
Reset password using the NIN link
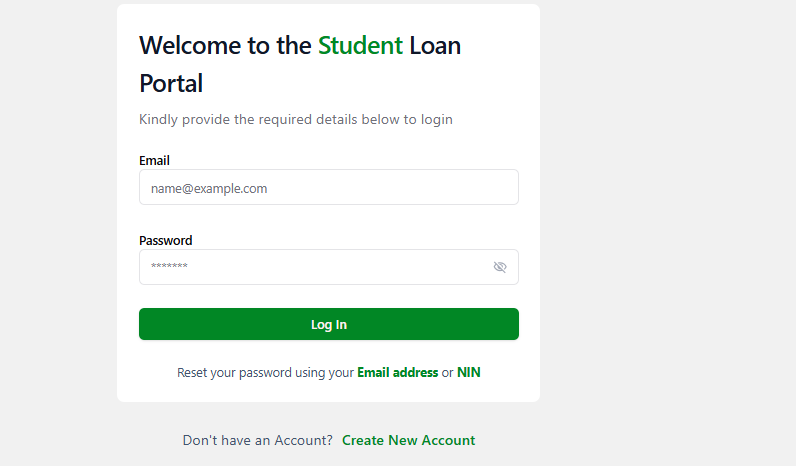[x=469, y=372]
